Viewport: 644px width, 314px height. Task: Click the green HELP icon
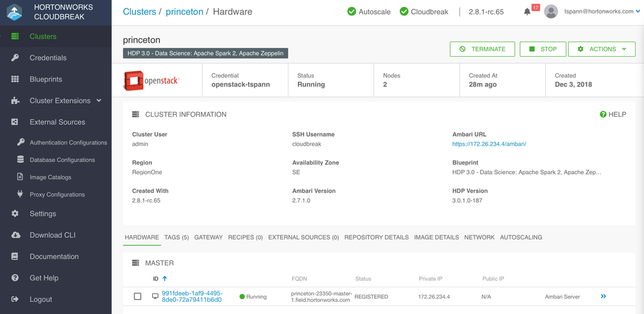tap(603, 115)
